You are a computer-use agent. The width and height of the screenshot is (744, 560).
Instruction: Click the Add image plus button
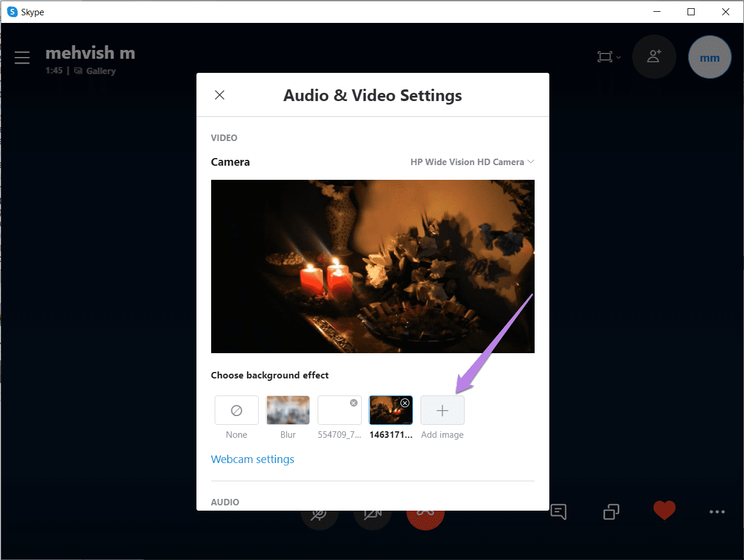tap(442, 410)
